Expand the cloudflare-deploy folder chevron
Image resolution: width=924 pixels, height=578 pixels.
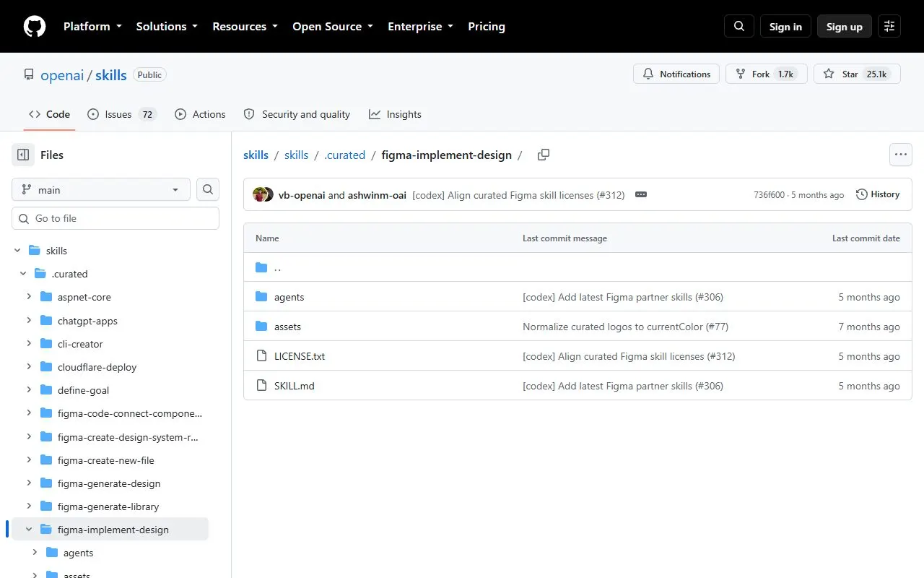point(29,367)
